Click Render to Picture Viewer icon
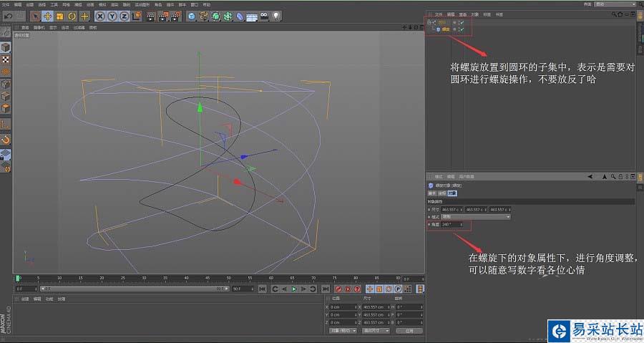This screenshot has height=343, width=644. 163,16
